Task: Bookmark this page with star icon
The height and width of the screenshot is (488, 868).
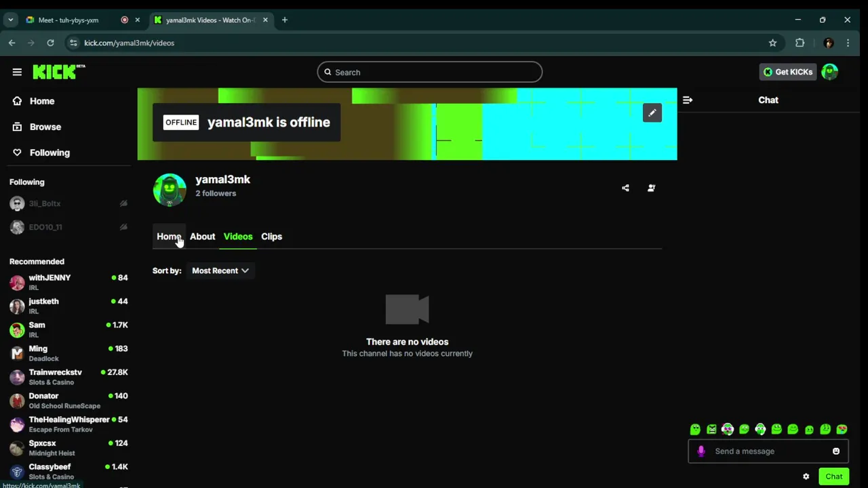Action: 772,43
